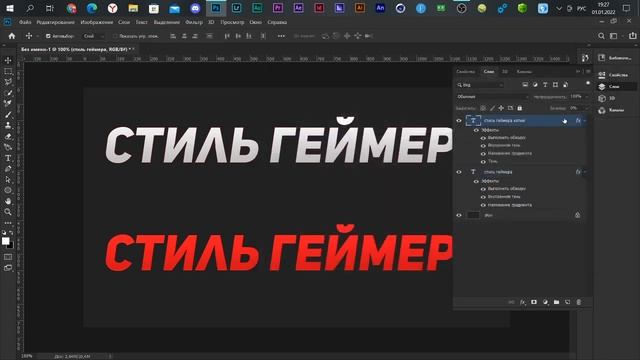Select the Horizontal Type tool

point(8,158)
